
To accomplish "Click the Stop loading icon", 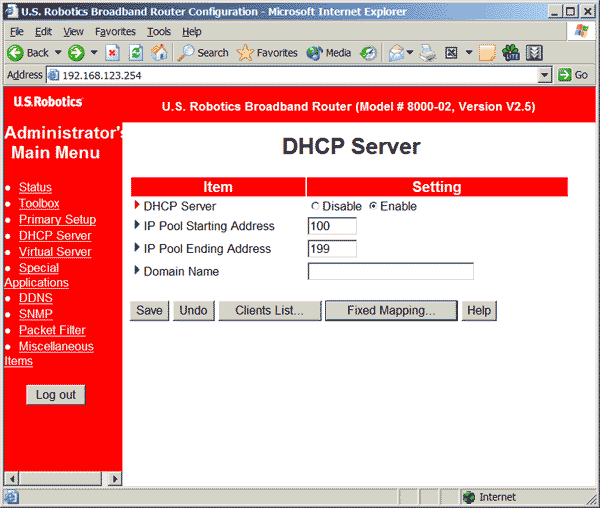I will click(114, 53).
